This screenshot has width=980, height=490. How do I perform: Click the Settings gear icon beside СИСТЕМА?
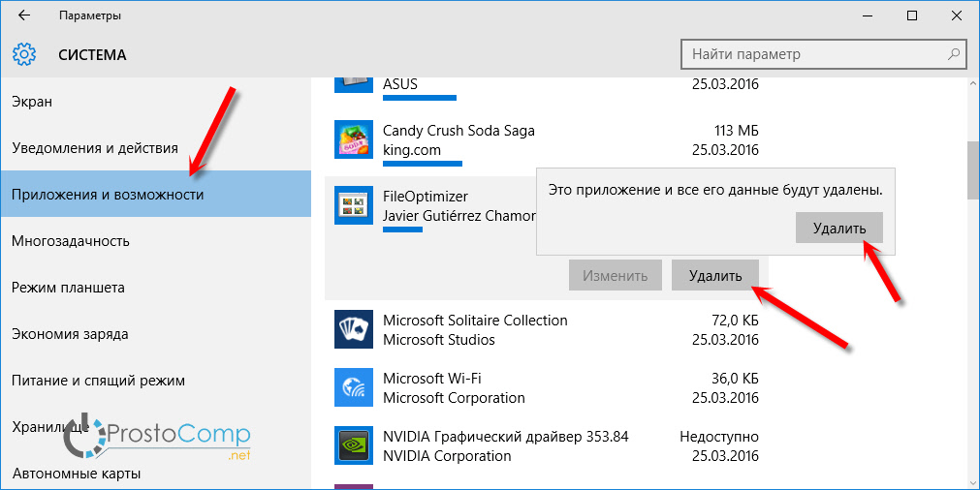[x=25, y=54]
